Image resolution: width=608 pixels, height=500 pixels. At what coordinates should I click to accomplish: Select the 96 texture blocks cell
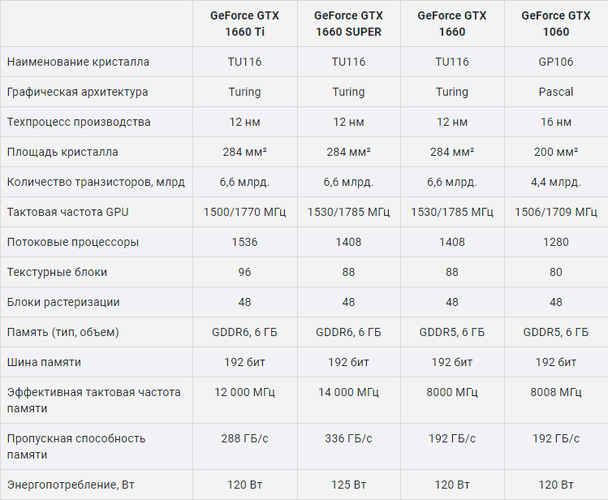coord(244,272)
